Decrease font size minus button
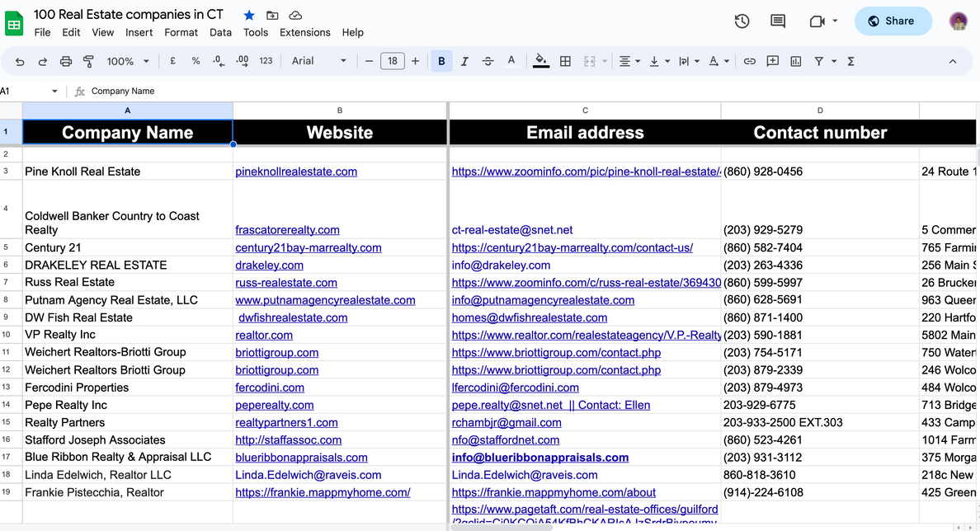 (x=369, y=61)
